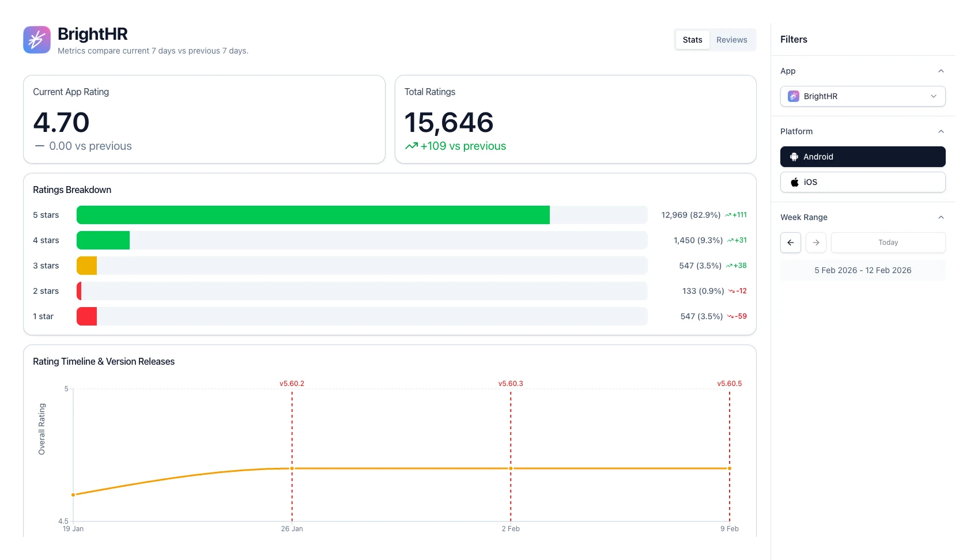978x560 pixels.
Task: Click the Apple icon next to iOS
Action: [x=795, y=181]
